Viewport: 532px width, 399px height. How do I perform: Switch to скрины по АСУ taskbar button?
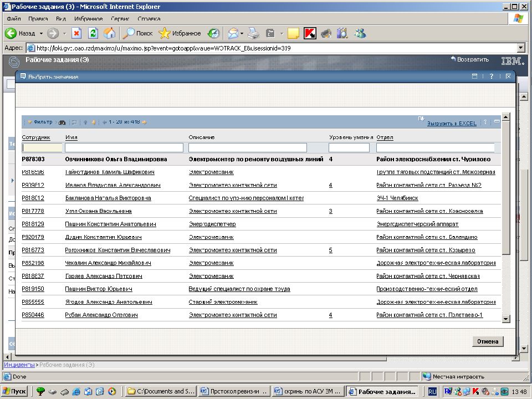click(308, 391)
